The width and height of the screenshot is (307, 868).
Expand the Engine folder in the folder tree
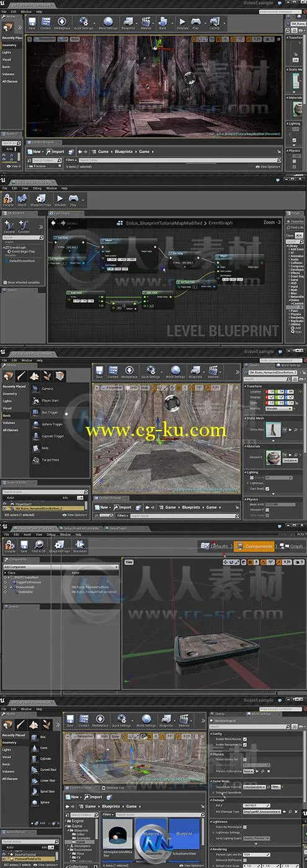tap(66, 820)
